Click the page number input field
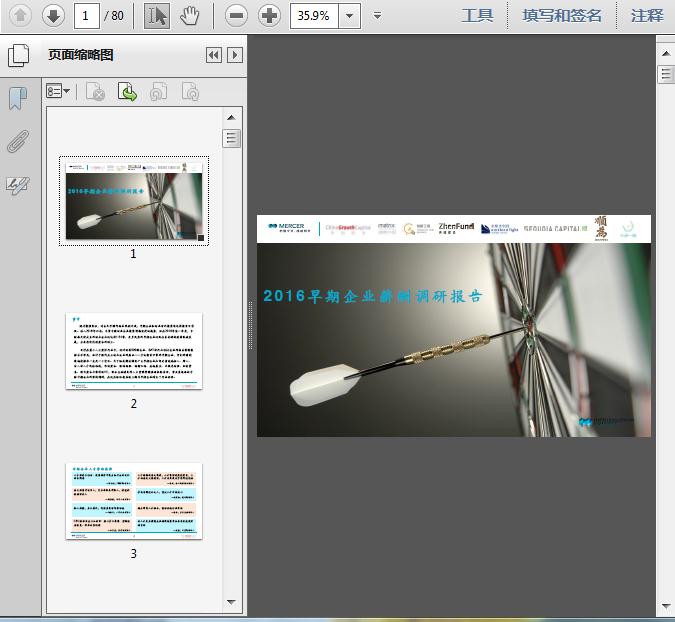This screenshot has width=675, height=622. pos(88,15)
